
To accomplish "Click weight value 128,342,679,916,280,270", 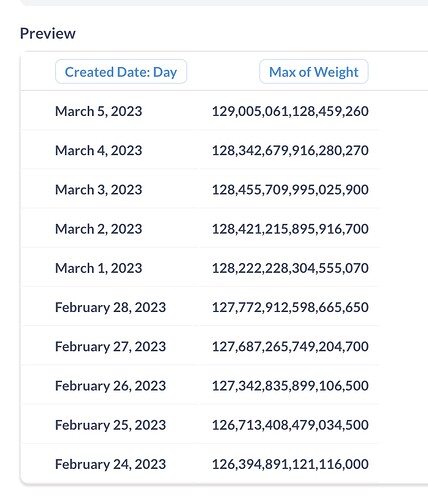I will point(290,150).
